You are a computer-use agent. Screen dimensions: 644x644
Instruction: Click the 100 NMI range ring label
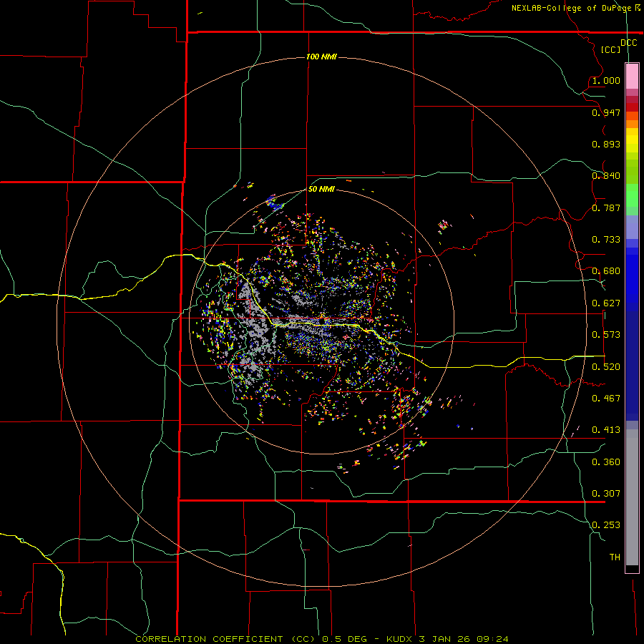click(321, 57)
